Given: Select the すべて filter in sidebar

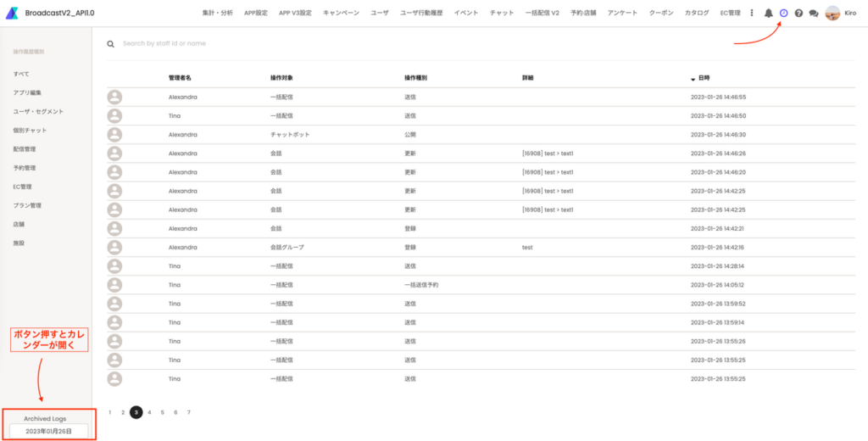Looking at the screenshot, I should click(21, 74).
